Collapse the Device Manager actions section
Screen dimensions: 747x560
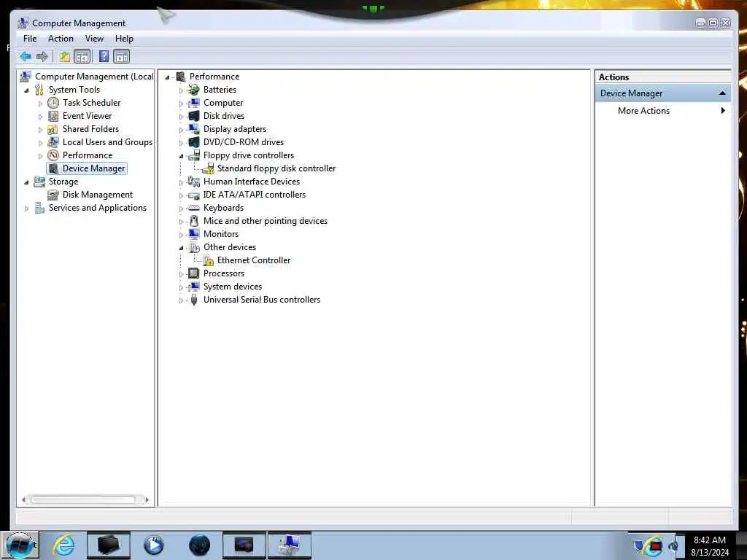722,93
